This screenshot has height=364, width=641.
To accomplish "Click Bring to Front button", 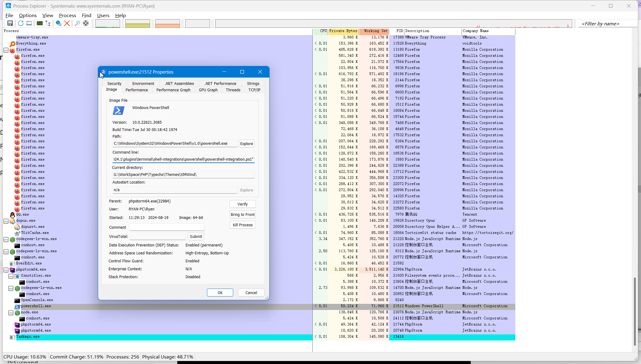I will (242, 214).
